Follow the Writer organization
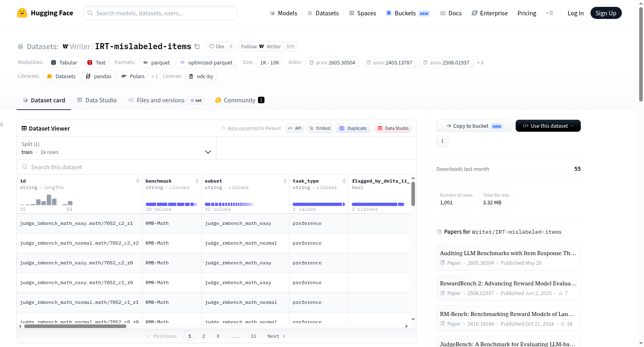 point(261,46)
